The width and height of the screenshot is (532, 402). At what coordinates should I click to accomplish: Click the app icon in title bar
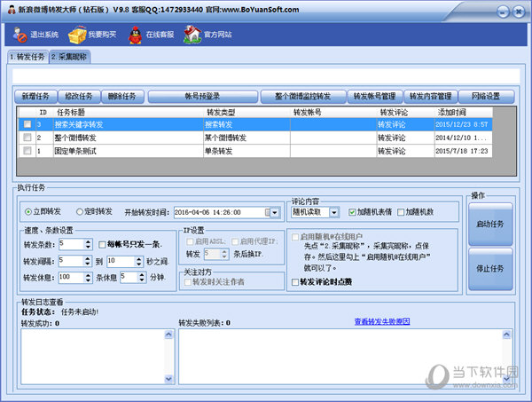tap(12, 10)
